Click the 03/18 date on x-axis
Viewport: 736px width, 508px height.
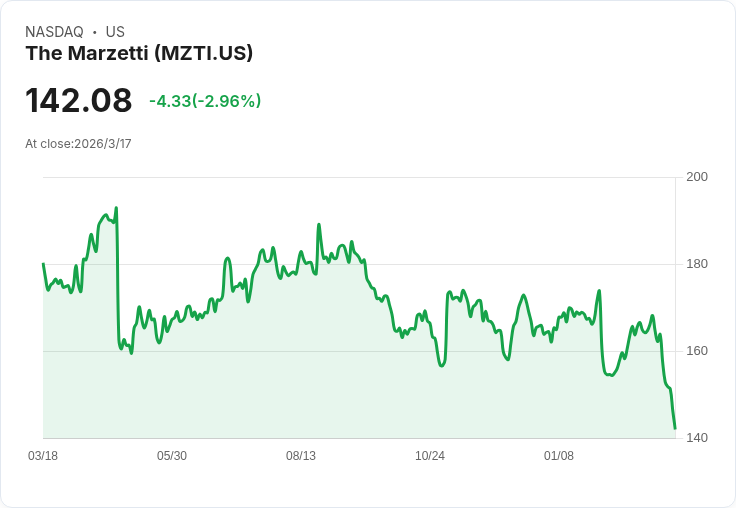click(x=43, y=456)
